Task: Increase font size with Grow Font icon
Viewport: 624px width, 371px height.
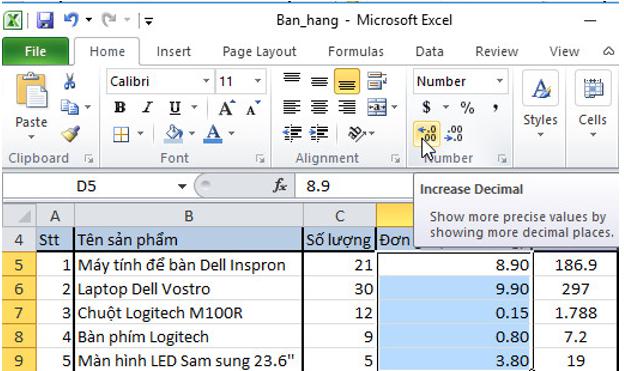Action: tap(226, 107)
